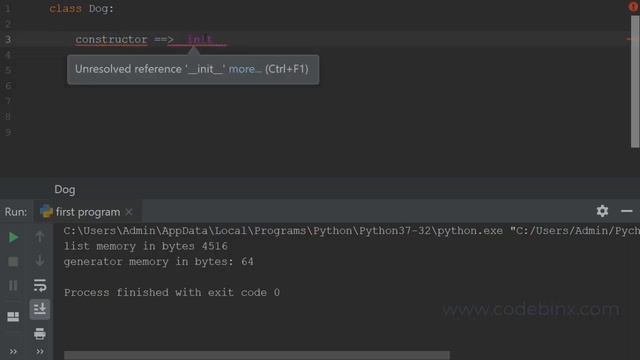Hide the Run tool window
The image size is (640, 360).
click(627, 211)
